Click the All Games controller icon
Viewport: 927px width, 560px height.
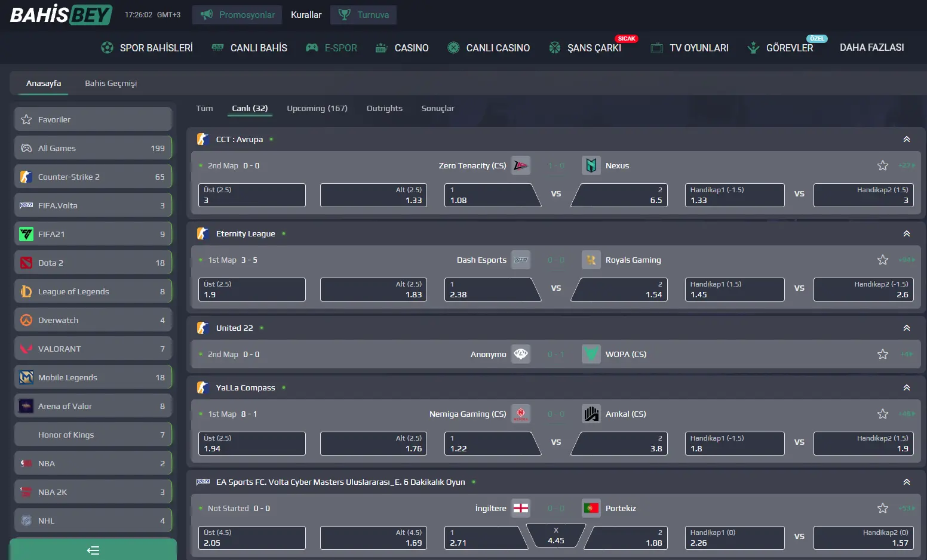coord(26,148)
